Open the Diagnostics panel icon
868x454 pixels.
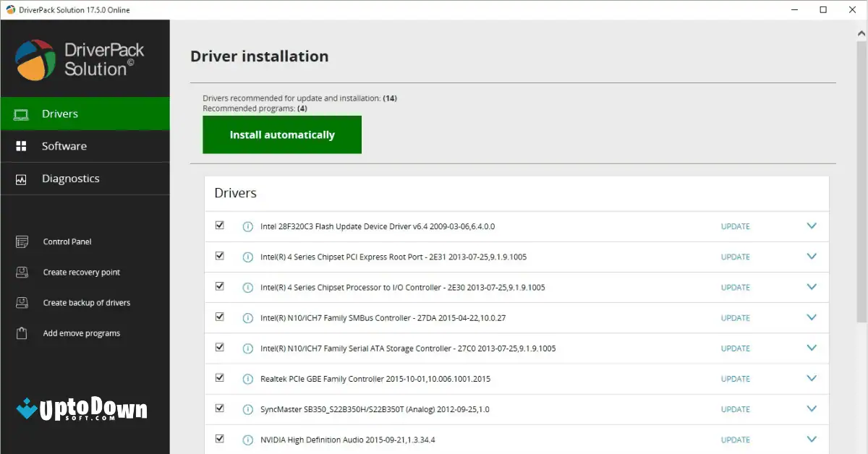click(x=22, y=179)
